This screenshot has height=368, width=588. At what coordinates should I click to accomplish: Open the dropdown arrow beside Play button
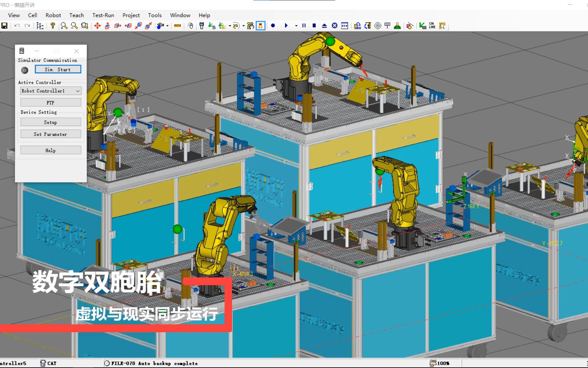[296, 26]
